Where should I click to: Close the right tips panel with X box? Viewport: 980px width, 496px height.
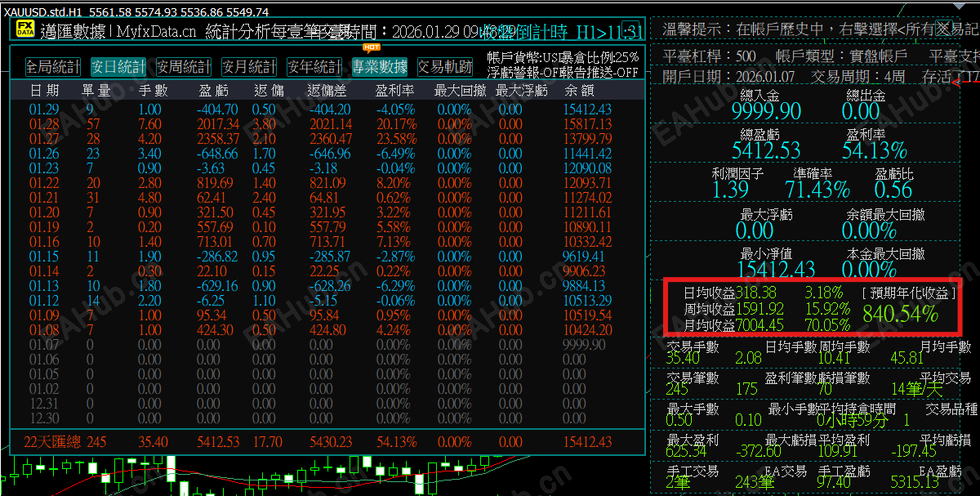pos(943,29)
